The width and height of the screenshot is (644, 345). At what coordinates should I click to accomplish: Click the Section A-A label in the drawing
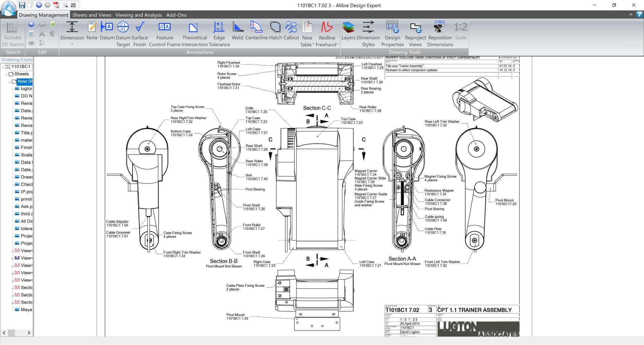pos(402,259)
